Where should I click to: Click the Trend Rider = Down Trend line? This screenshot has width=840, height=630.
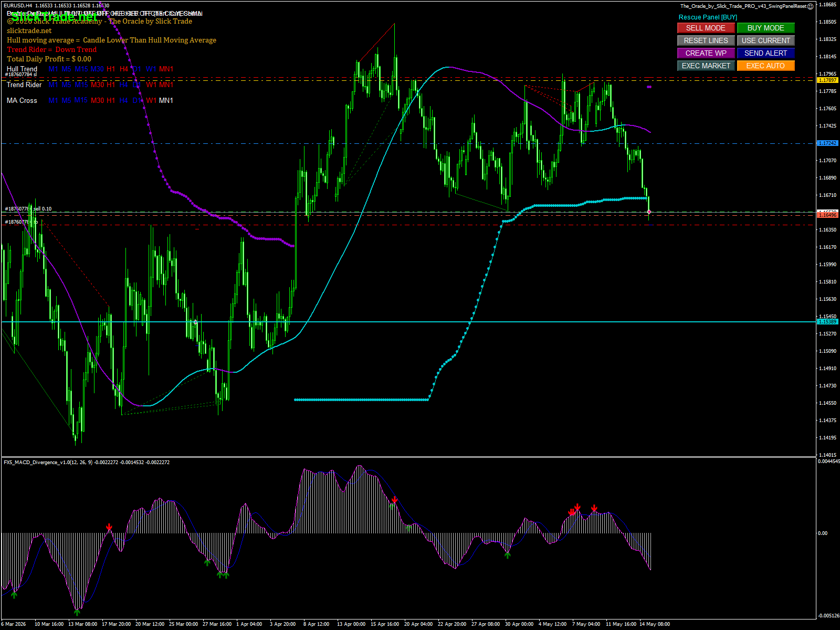(x=52, y=49)
